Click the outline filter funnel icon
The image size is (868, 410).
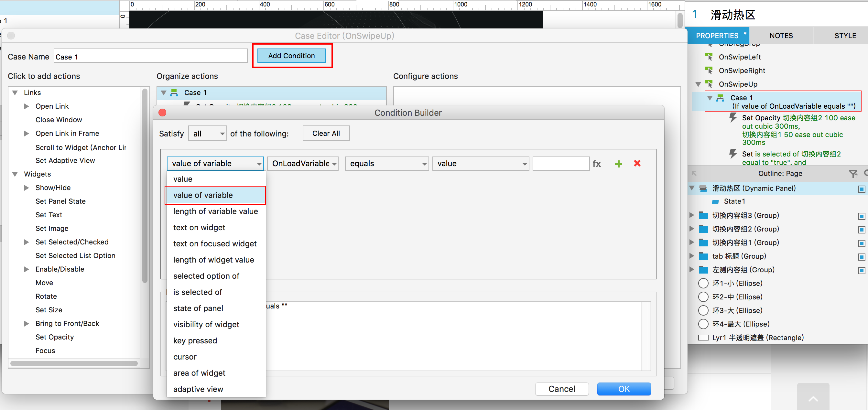[853, 174]
